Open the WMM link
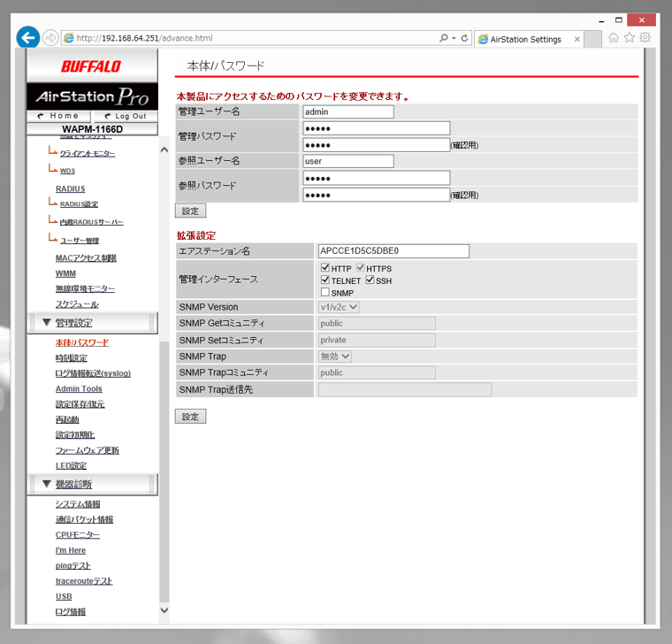672x644 pixels. (65, 273)
